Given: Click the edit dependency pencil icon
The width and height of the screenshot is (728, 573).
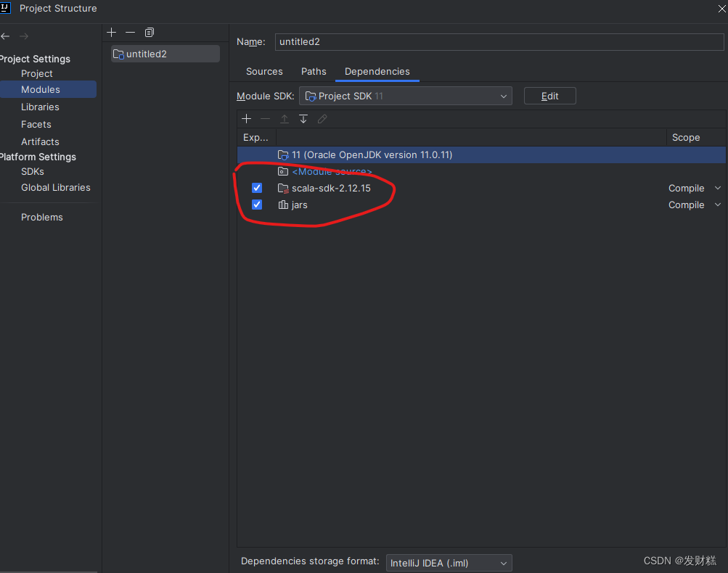Looking at the screenshot, I should pyautogui.click(x=322, y=119).
